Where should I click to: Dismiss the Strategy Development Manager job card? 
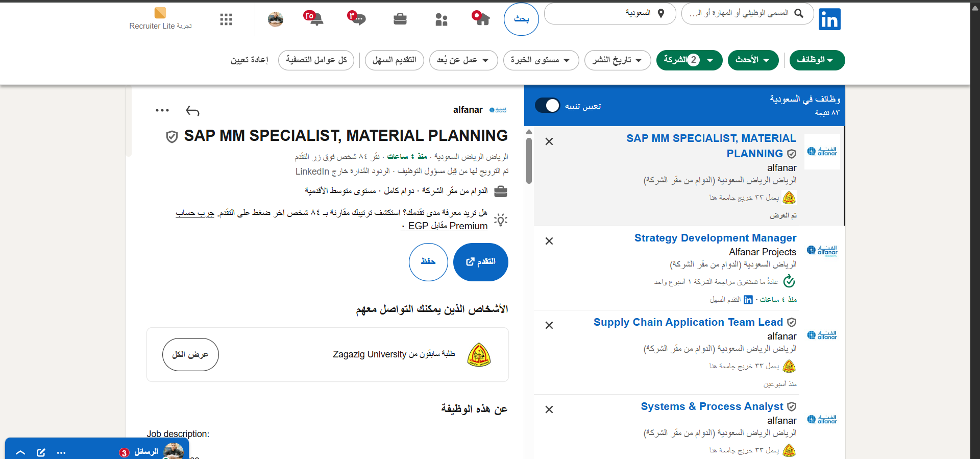click(549, 241)
